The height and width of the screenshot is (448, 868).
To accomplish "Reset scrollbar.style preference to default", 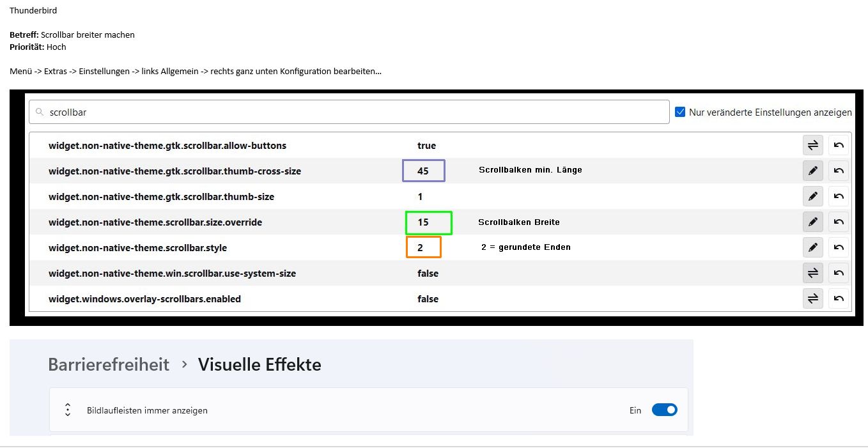I will [839, 248].
